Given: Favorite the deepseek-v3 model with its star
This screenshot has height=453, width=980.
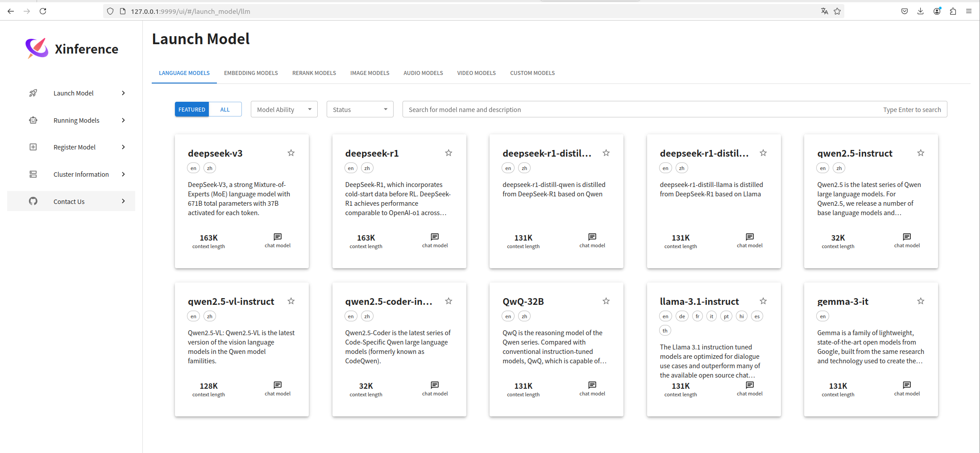Looking at the screenshot, I should pos(291,153).
